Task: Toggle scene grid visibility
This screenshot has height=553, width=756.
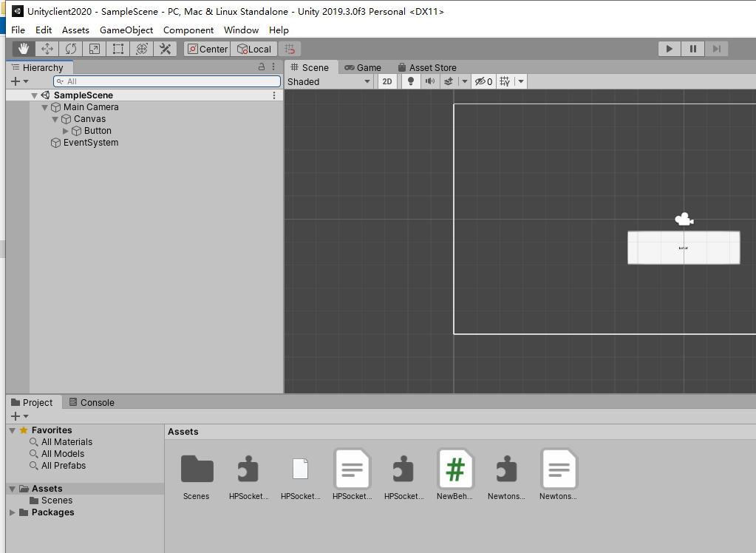Action: 505,81
